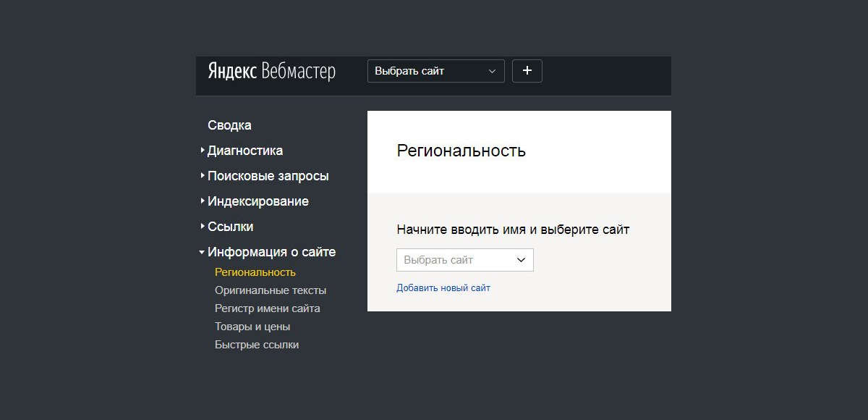Select the Региональность submenu item
The height and width of the screenshot is (420, 868).
pos(255,272)
